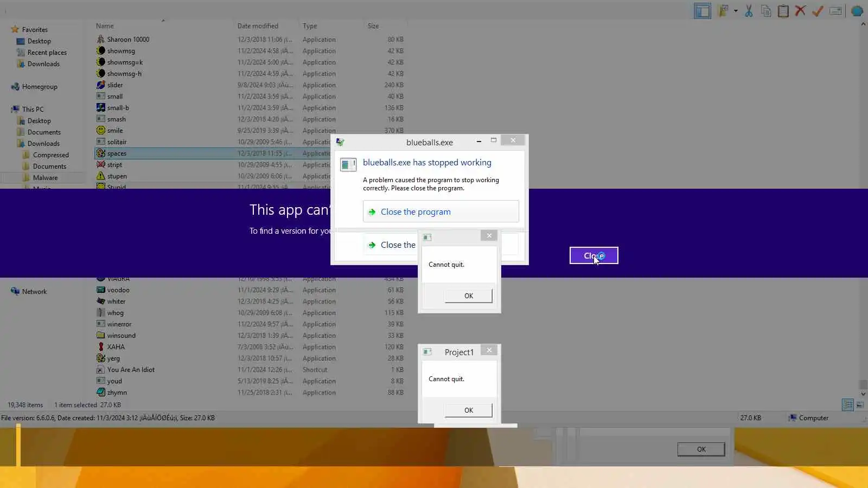Sort by the Size column header

pyautogui.click(x=373, y=26)
